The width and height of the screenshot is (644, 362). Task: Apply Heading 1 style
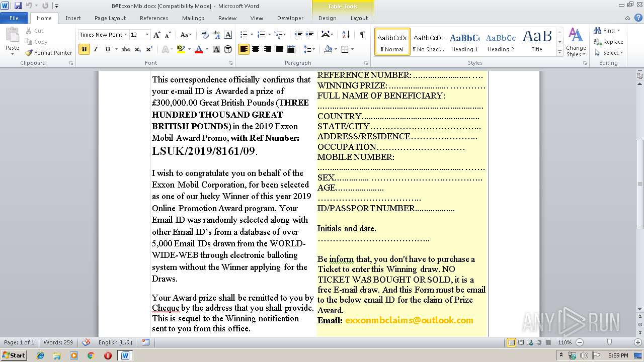click(464, 41)
